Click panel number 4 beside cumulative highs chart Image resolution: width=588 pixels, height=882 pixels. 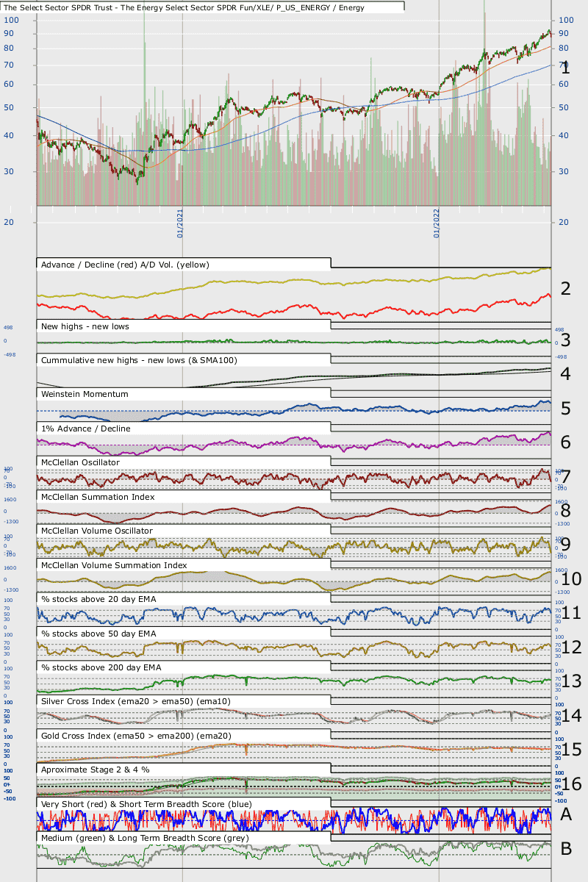pyautogui.click(x=565, y=373)
